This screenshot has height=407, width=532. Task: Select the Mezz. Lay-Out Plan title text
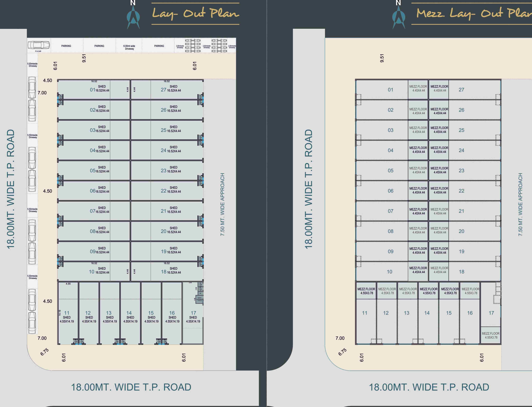click(474, 13)
